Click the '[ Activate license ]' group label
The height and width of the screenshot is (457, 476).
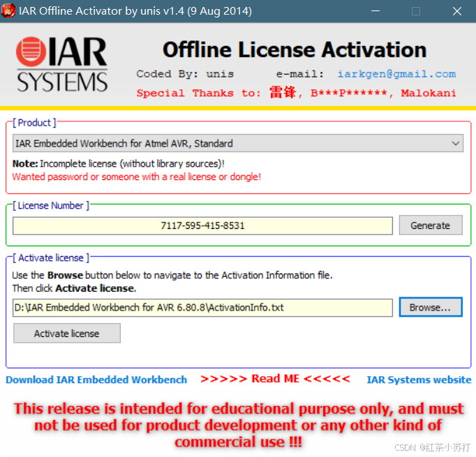[x=51, y=258]
